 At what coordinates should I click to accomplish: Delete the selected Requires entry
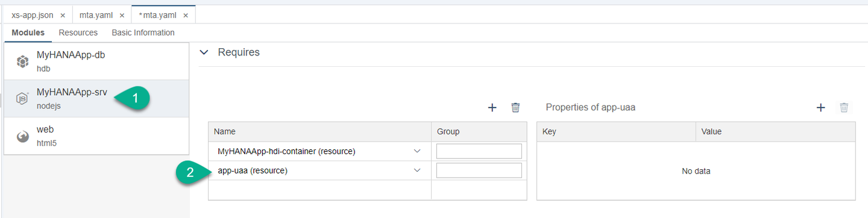pos(515,107)
